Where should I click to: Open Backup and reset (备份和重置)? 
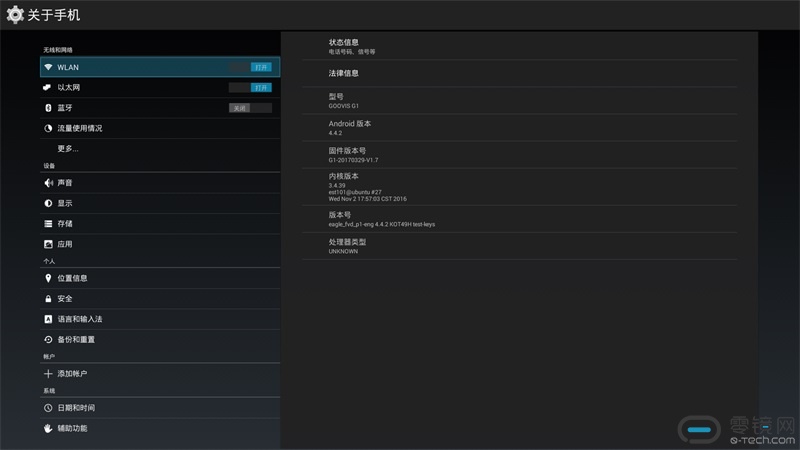coord(76,339)
